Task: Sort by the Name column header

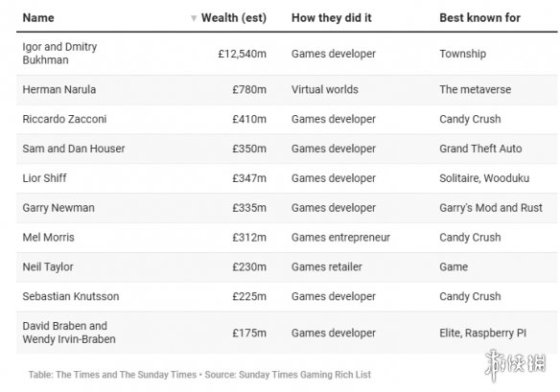Action: pos(38,17)
